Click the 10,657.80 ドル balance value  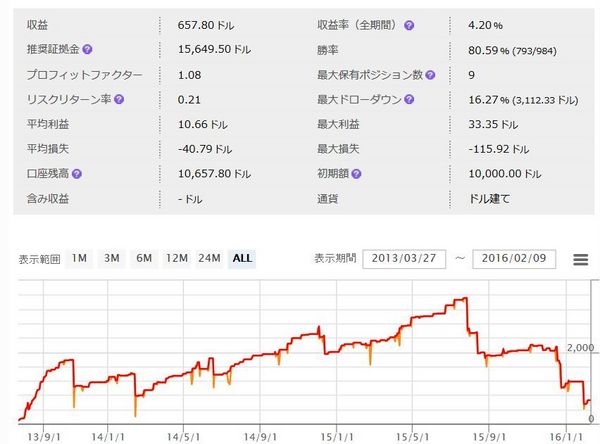(x=214, y=174)
